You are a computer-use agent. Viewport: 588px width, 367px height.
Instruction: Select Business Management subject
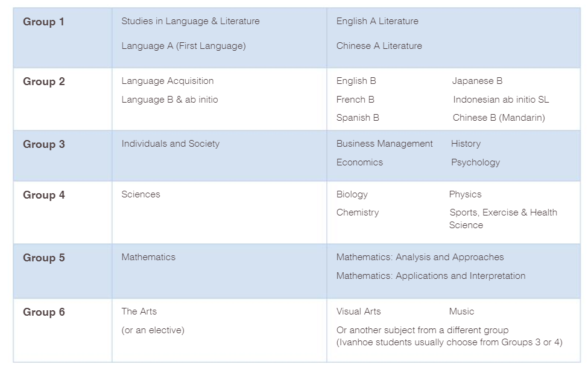tap(384, 144)
